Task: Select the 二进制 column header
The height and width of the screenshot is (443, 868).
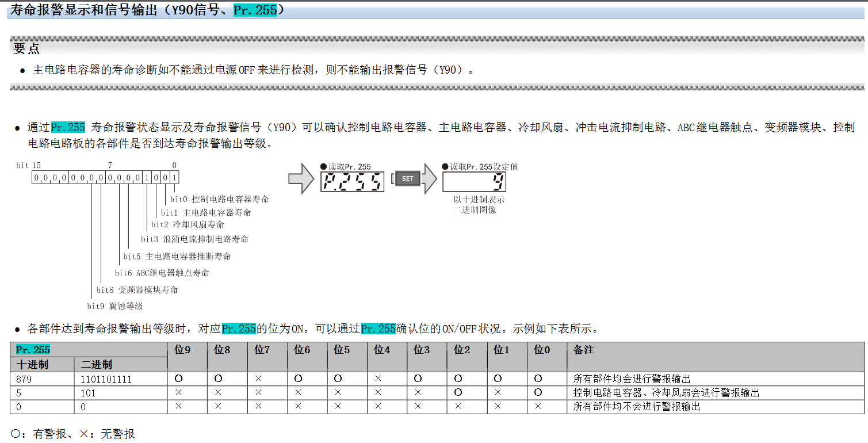Action: click(x=96, y=365)
